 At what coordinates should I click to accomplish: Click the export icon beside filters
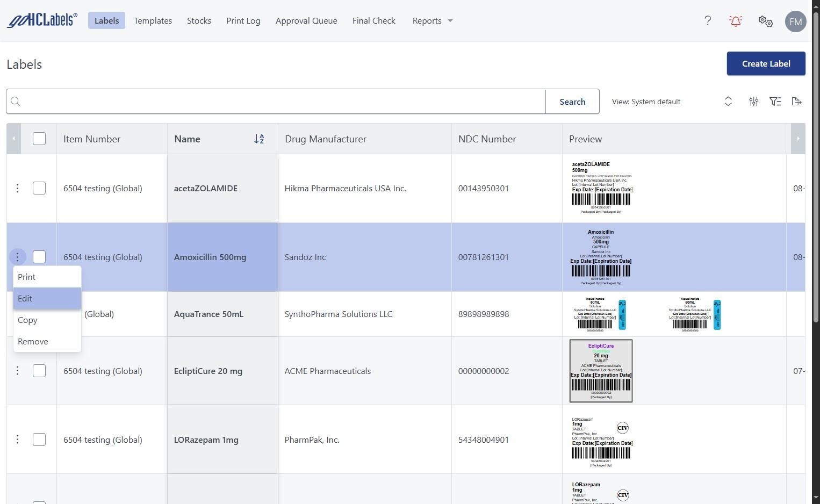796,102
